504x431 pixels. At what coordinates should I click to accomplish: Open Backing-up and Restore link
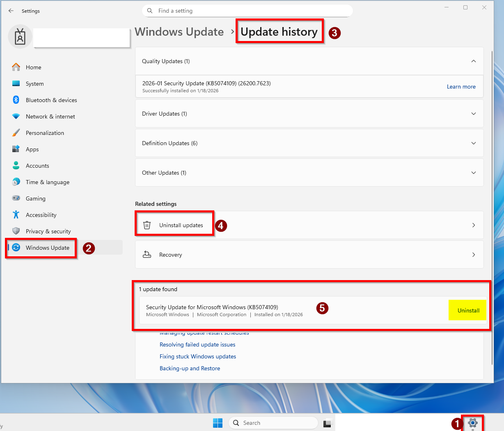190,368
